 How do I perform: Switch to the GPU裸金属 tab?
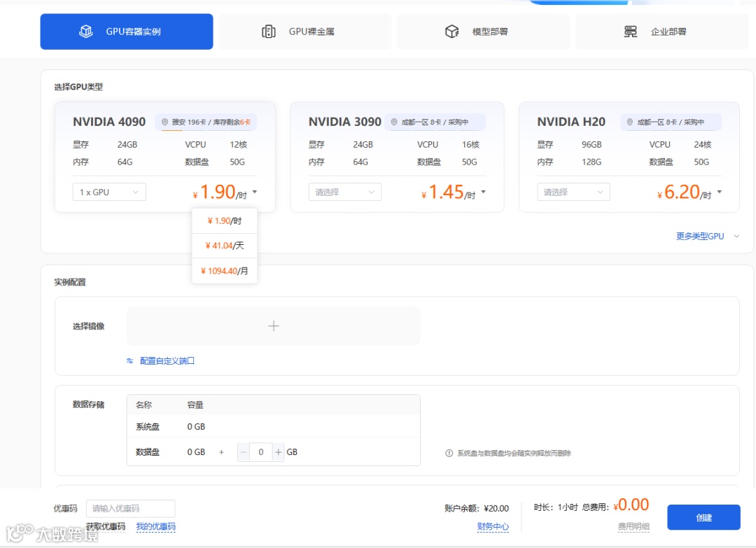(304, 31)
